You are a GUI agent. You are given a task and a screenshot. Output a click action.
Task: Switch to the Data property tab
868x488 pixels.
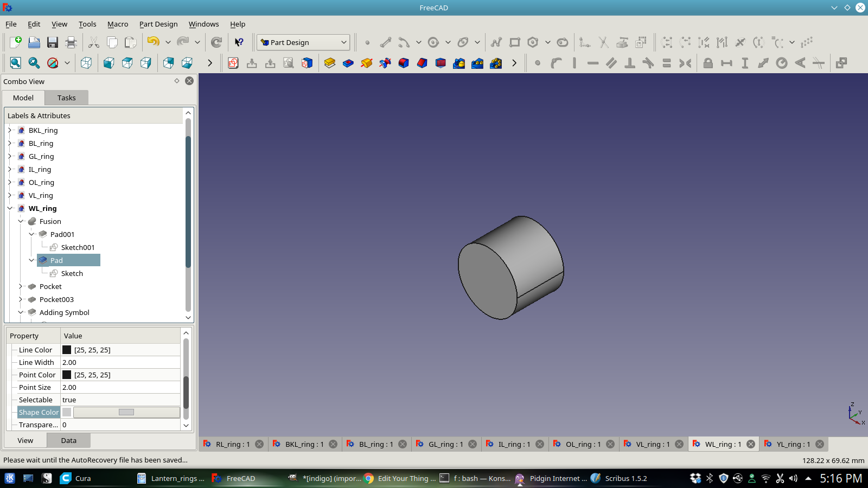(x=68, y=440)
